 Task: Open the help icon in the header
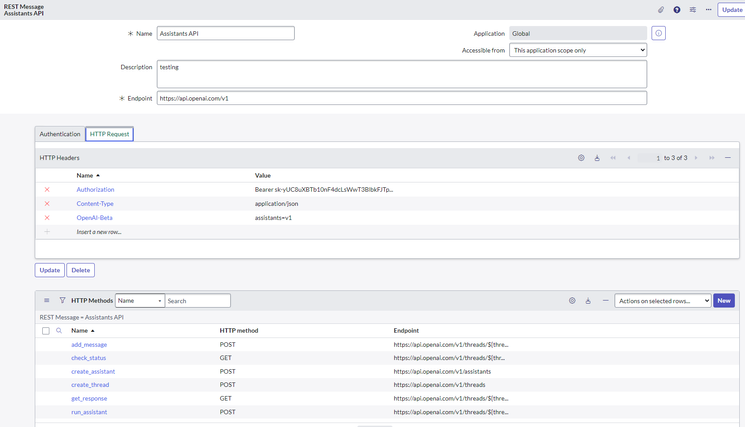point(677,9)
